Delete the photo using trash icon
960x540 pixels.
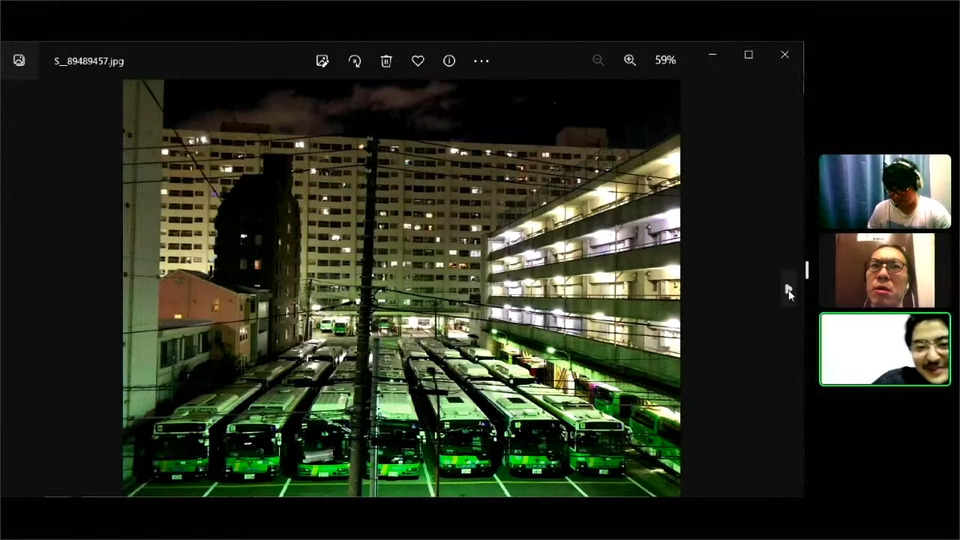click(386, 61)
